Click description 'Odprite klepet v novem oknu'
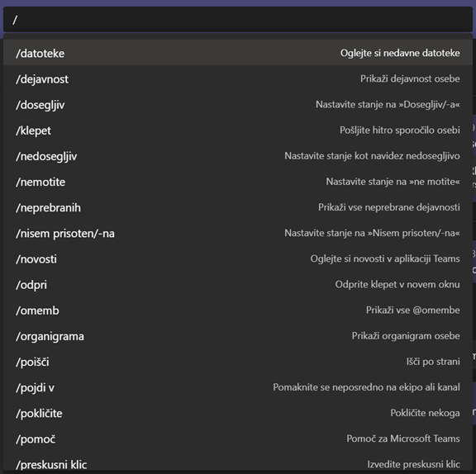The image size is (476, 474). 397,284
